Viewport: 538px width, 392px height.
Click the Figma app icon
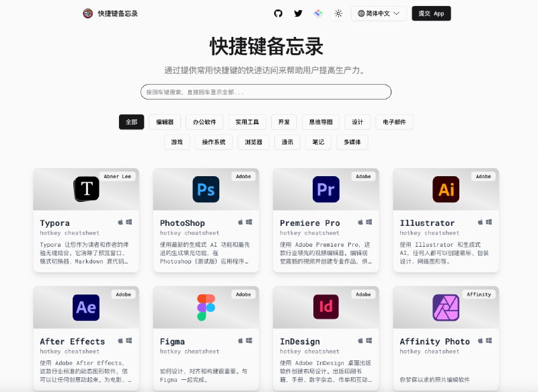pyautogui.click(x=205, y=307)
